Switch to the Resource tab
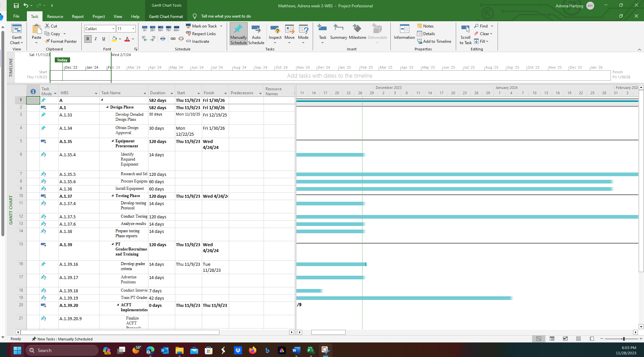This screenshot has width=644, height=357. pyautogui.click(x=55, y=16)
